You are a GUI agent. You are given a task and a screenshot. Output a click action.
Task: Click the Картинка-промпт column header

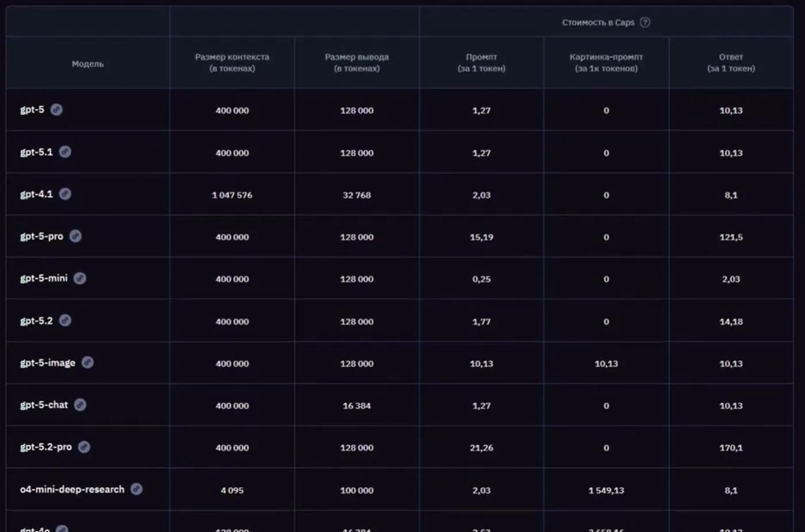[x=606, y=63]
